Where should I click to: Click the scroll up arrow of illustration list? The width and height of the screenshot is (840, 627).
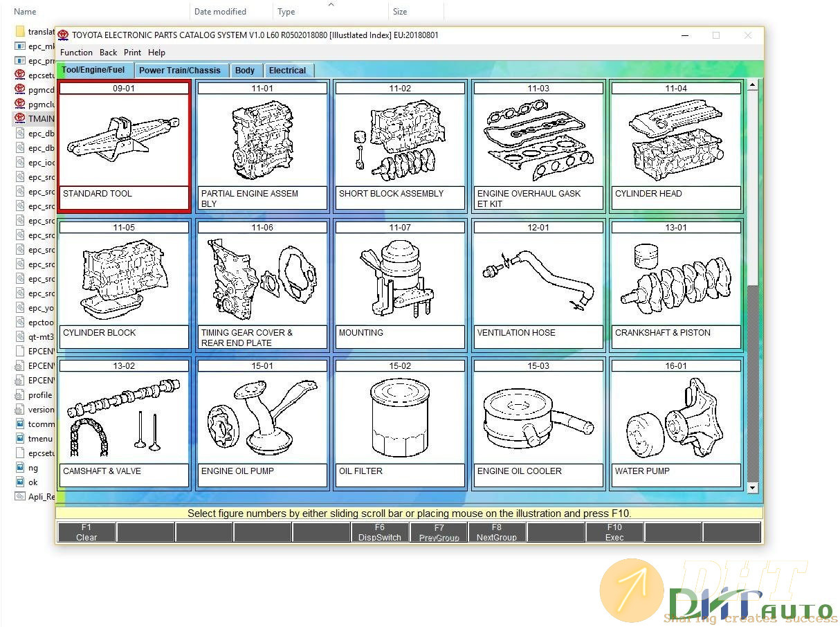coord(753,86)
